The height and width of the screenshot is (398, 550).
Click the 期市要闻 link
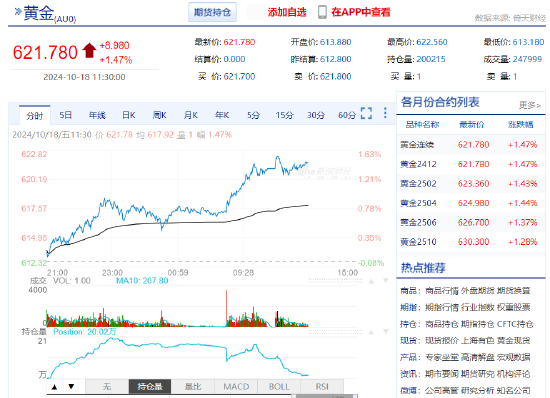click(442, 374)
